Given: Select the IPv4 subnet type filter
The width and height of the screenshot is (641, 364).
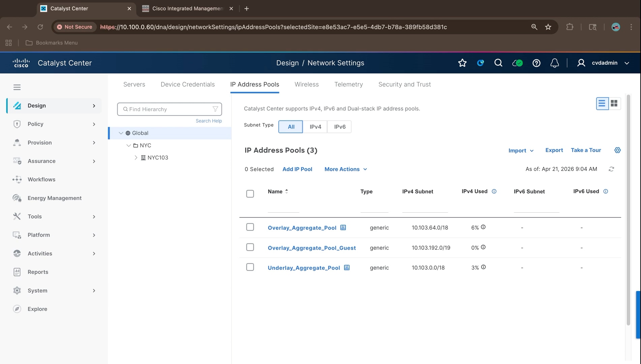Looking at the screenshot, I should (315, 127).
